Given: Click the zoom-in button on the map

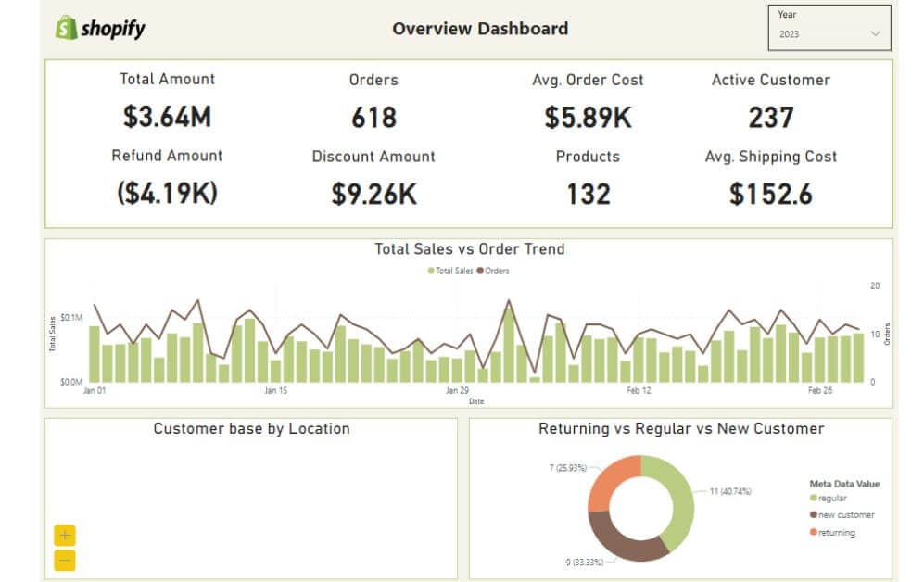Looking at the screenshot, I should click(63, 535).
